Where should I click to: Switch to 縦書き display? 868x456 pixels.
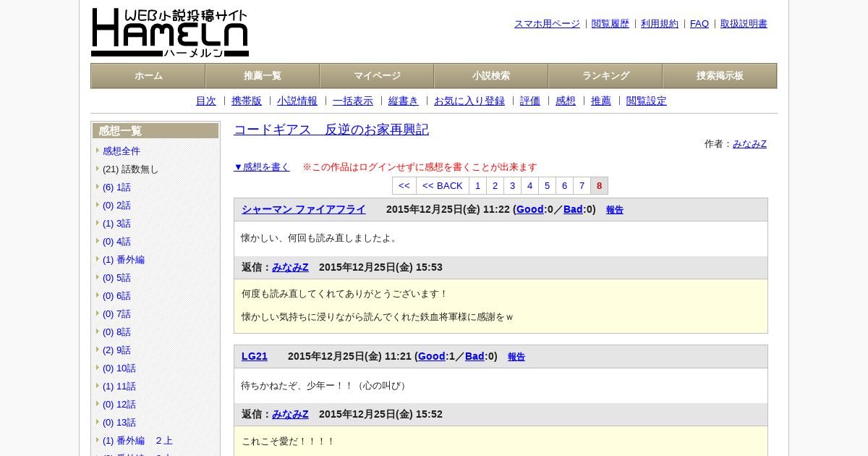(x=404, y=101)
